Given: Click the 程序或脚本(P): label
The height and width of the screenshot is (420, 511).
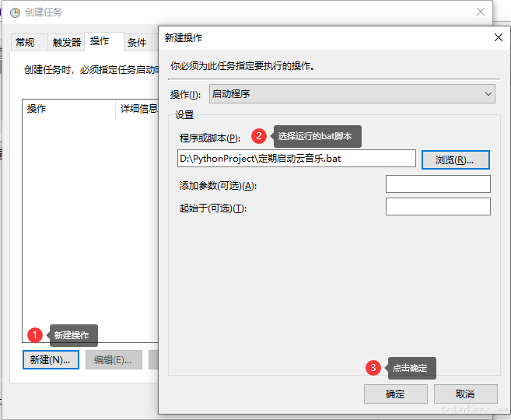Looking at the screenshot, I should [210, 138].
